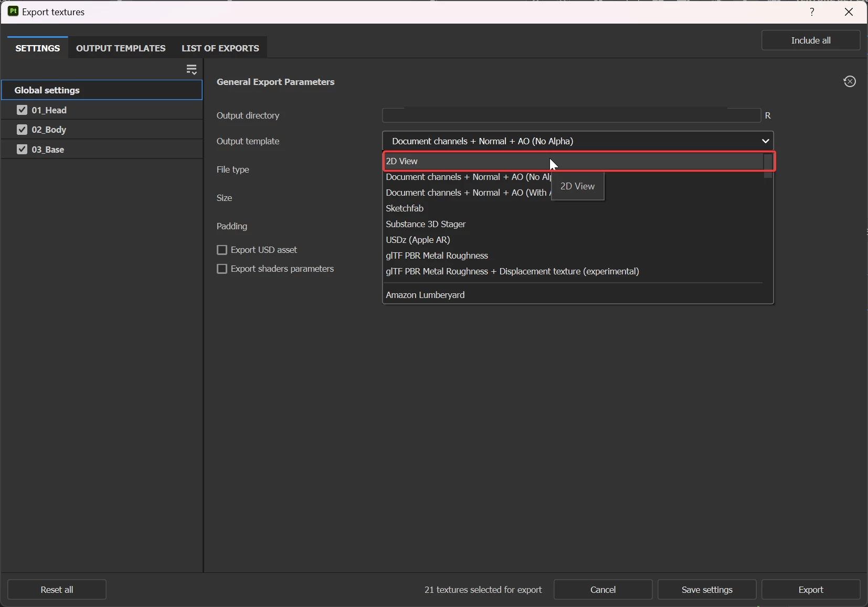The width and height of the screenshot is (868, 607).
Task: Switch to the OUTPUT TEMPLATES tab
Action: (121, 48)
